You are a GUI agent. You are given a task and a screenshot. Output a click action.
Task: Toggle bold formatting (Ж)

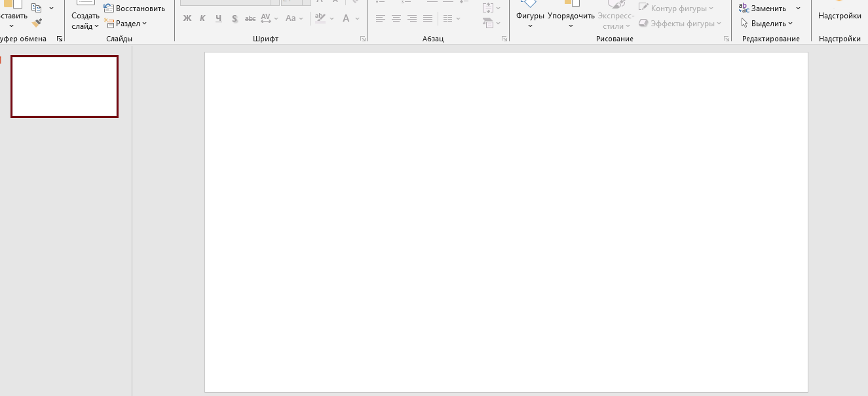pyautogui.click(x=187, y=18)
